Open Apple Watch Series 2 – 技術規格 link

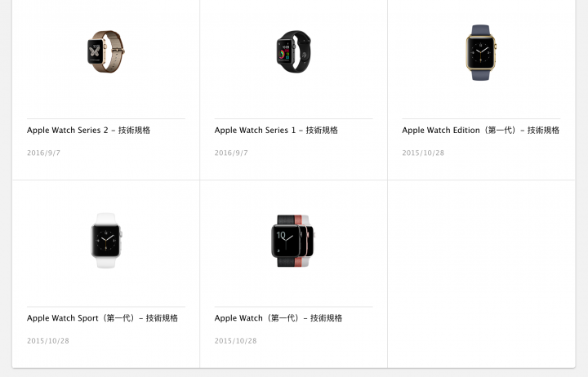(x=88, y=130)
